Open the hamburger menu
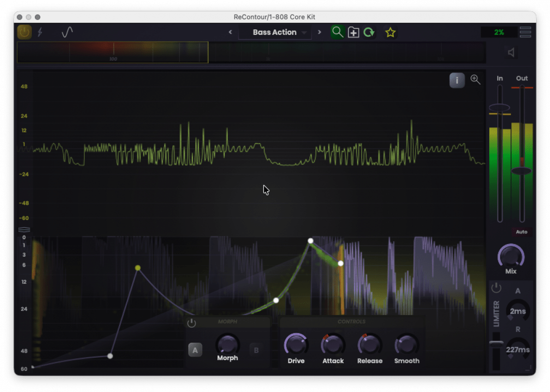 click(x=525, y=32)
